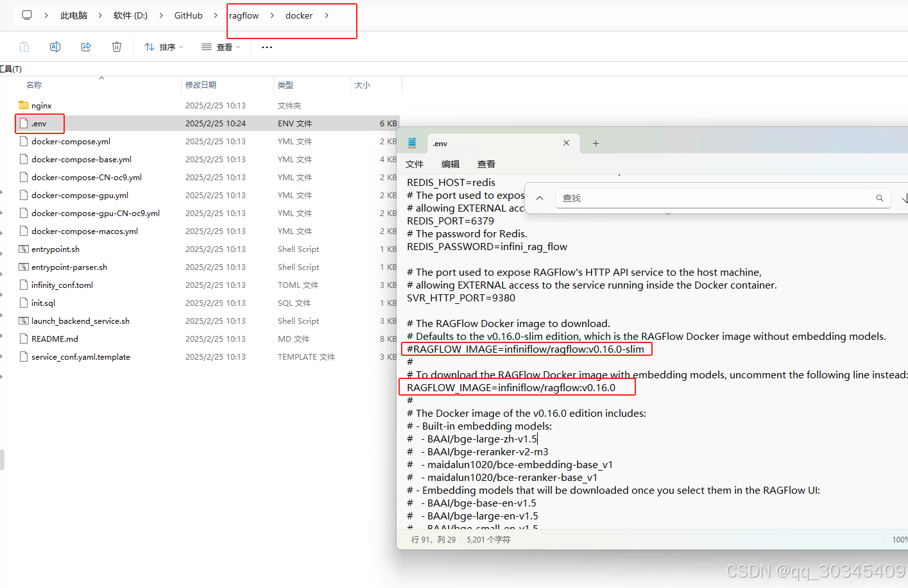Select the service_conf.yaml.template file
Screen dimensions: 908x588
click(81, 357)
